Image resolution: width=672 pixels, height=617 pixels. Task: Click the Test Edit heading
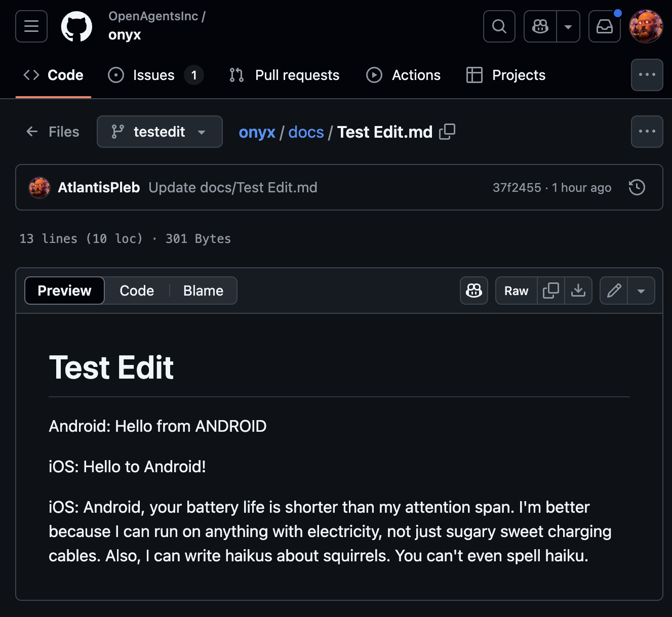tap(111, 367)
